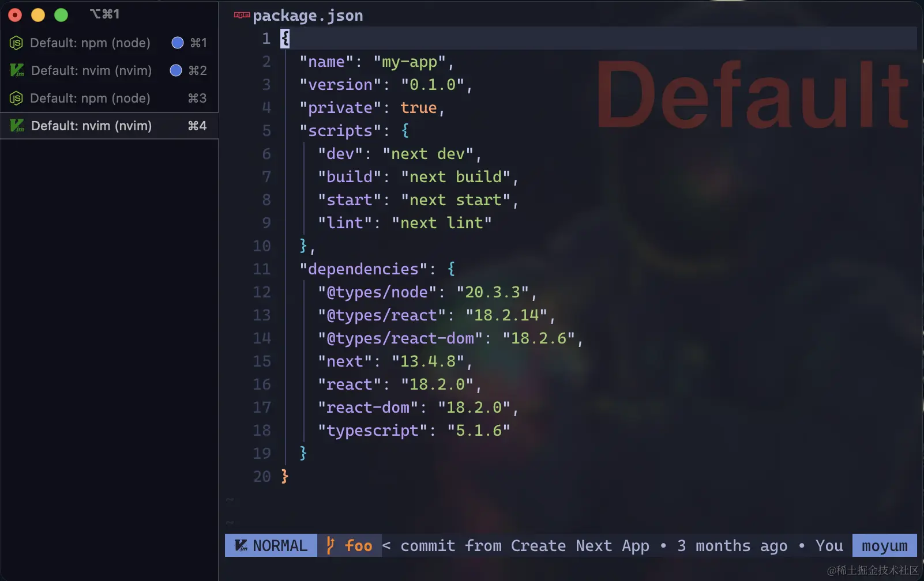Click line number 19 in the gutter
Image resolution: width=924 pixels, height=581 pixels.
262,454
